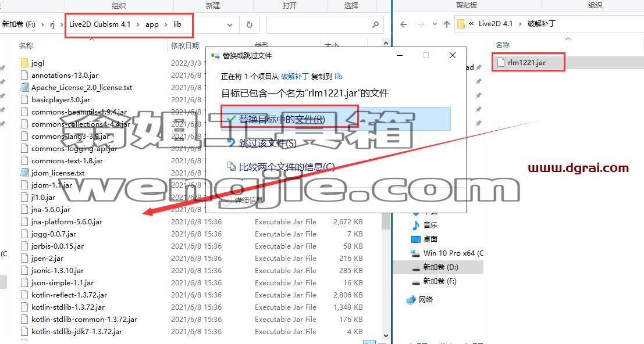Expand 详细信息 details in the dialog
The image size is (644, 344).
[244, 200]
